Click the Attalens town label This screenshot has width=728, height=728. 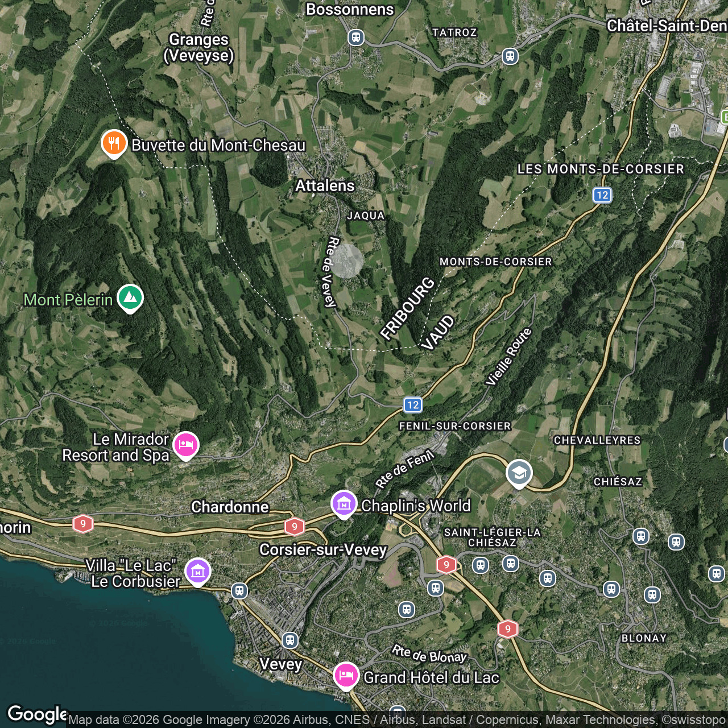pos(325,186)
